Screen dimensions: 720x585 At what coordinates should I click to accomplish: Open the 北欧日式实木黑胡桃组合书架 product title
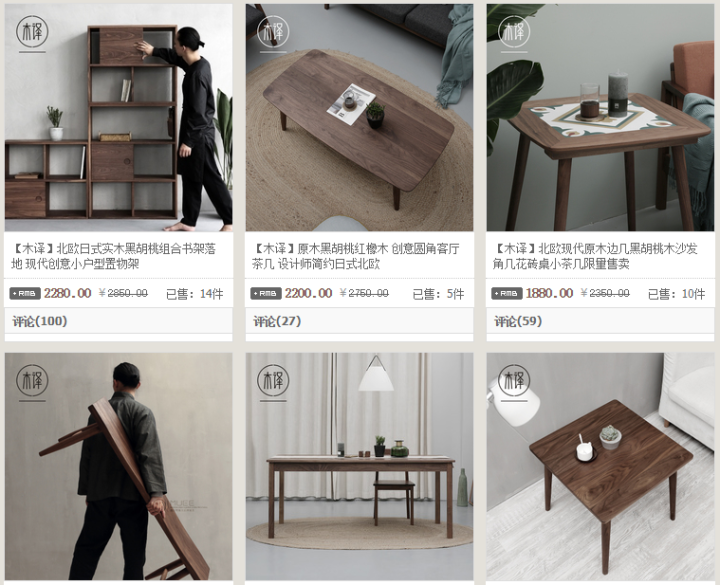tap(113, 256)
